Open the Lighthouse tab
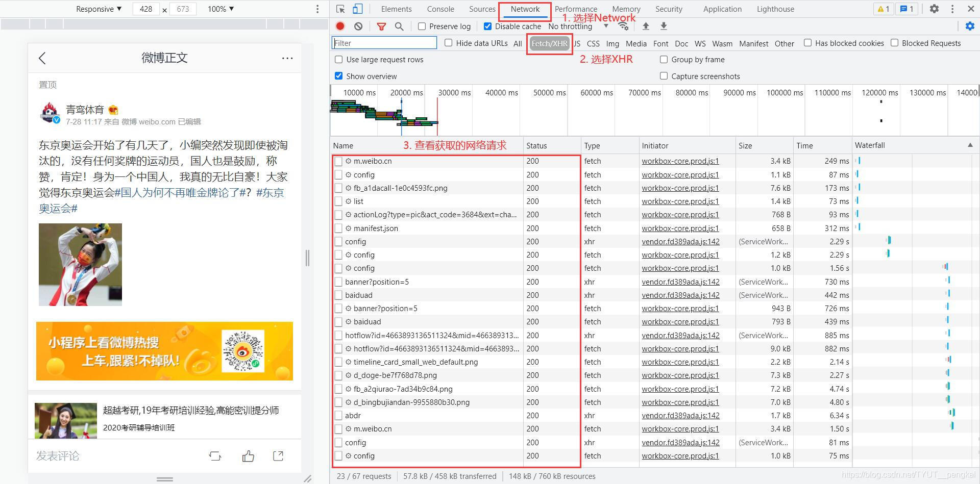Screen dimensions: 980x484 775,9
